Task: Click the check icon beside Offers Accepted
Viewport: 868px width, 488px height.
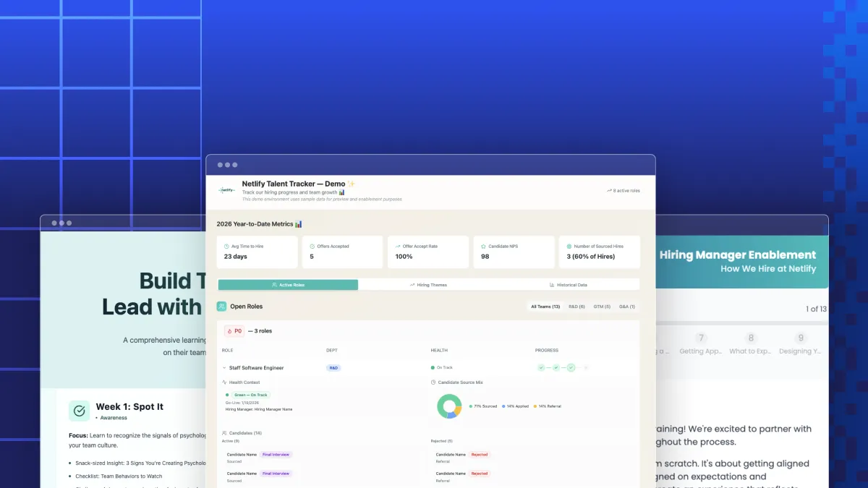Action: (312, 247)
